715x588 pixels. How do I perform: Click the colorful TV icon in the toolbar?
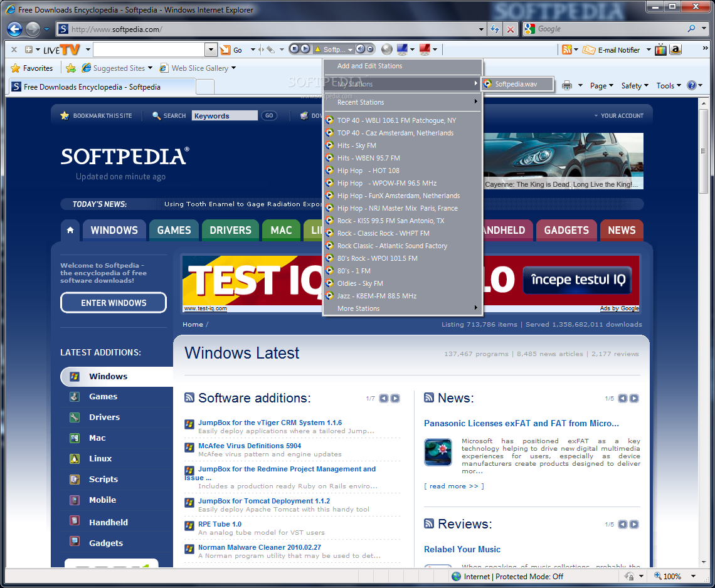point(660,50)
